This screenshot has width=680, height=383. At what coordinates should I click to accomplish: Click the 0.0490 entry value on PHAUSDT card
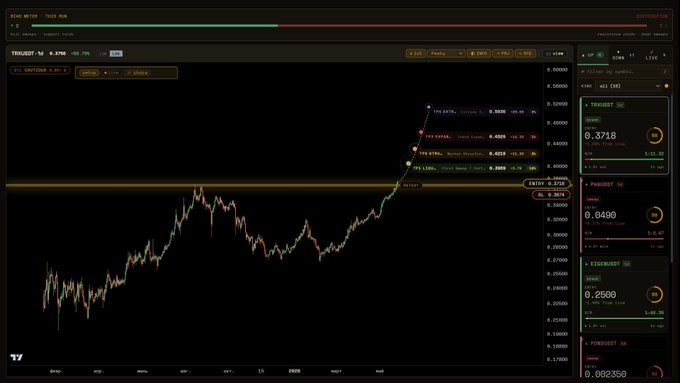click(600, 215)
